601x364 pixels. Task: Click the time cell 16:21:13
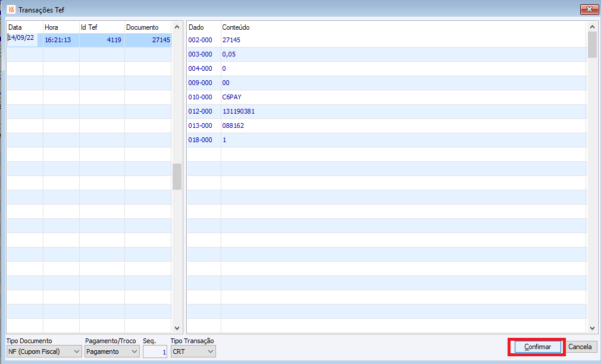click(61, 40)
